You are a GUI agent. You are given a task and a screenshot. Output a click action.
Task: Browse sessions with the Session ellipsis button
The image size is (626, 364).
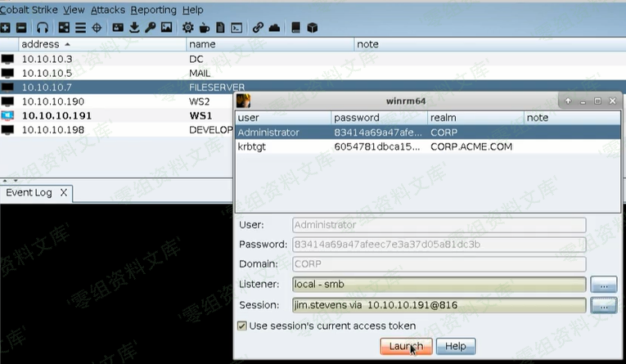603,305
